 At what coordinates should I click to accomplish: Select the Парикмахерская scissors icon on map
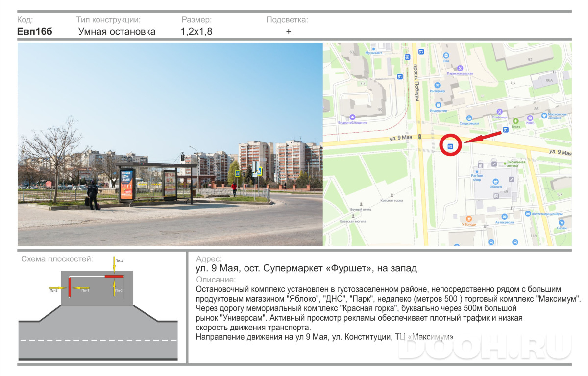point(460,68)
